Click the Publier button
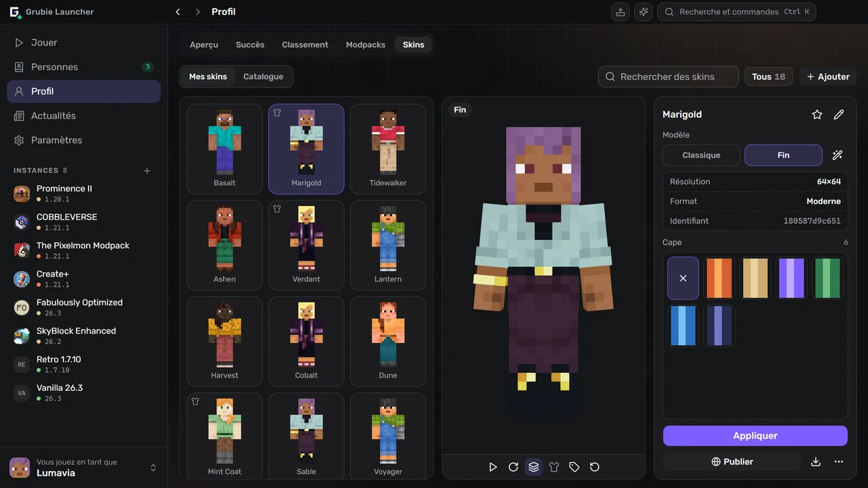This screenshot has width=868, height=488. (732, 462)
